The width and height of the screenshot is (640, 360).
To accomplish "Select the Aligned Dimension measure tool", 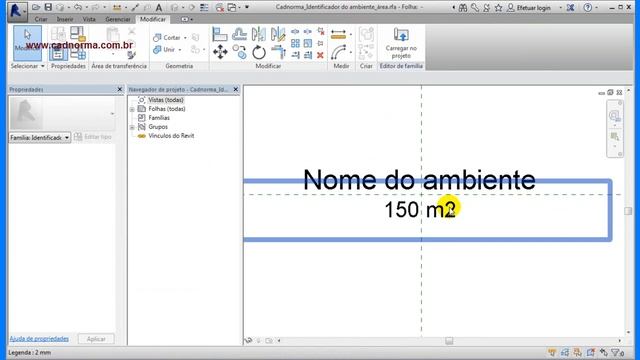I will tap(338, 35).
